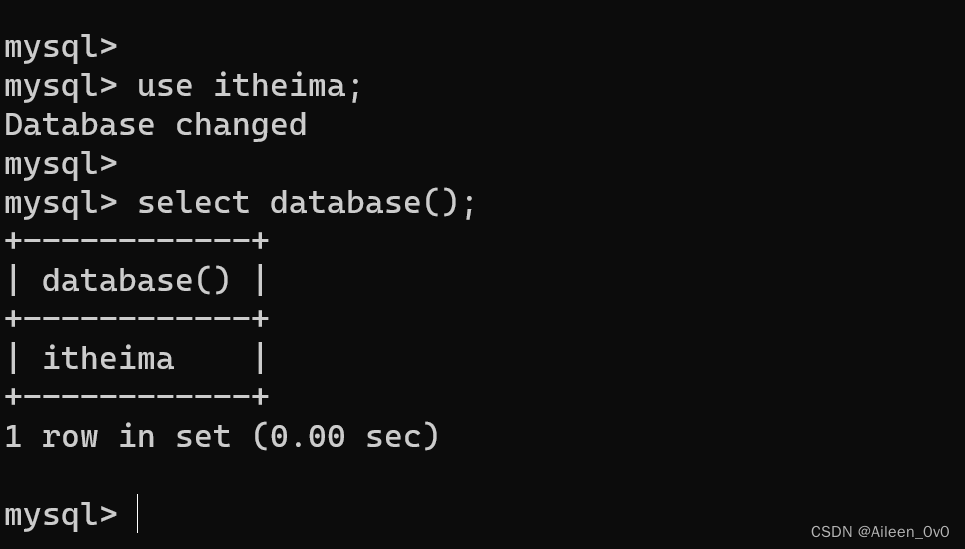Click the '1 row in set' text
The width and height of the screenshot is (965, 549).
(x=117, y=437)
